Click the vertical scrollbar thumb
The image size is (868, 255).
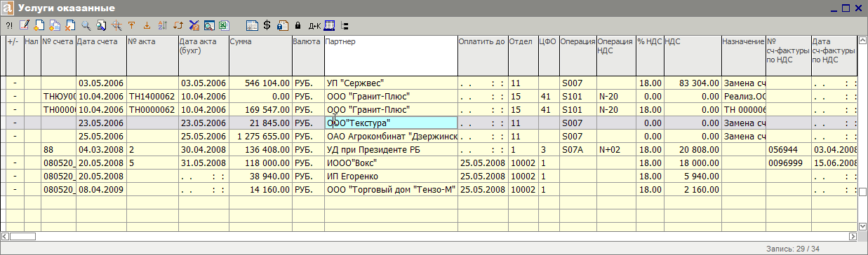pos(863,193)
